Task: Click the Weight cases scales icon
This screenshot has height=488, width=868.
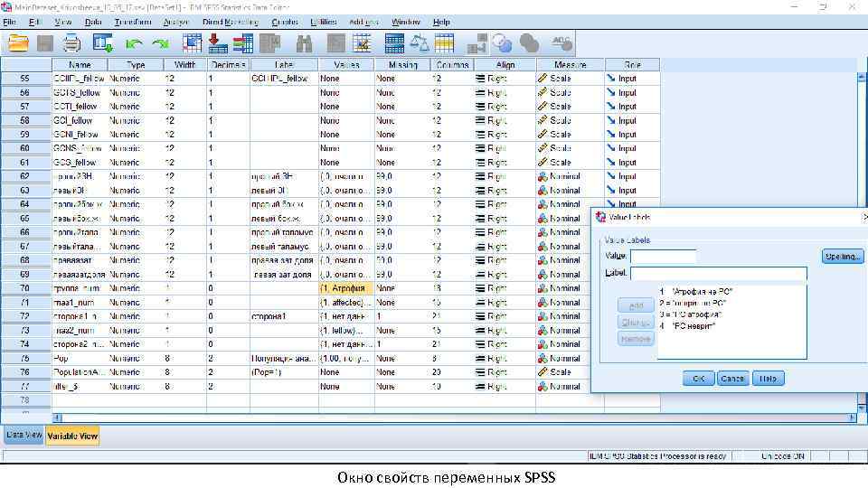Action: pyautogui.click(x=420, y=43)
